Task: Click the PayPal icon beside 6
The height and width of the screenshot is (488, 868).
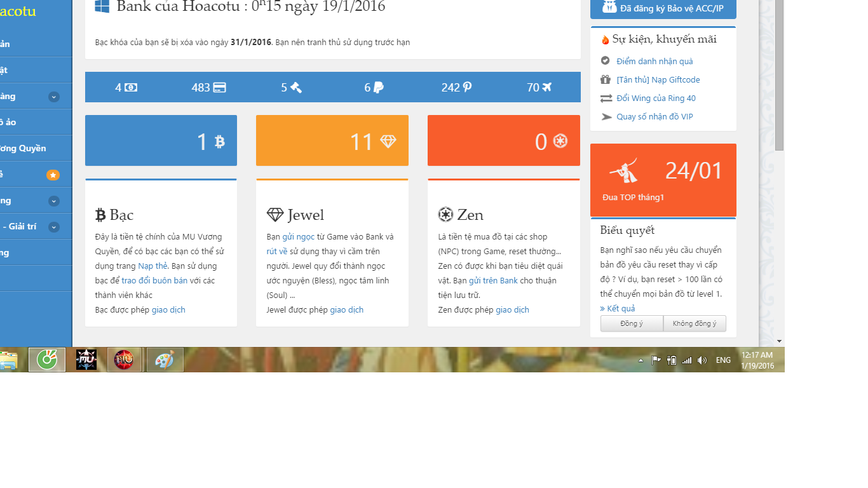Action: pos(379,88)
